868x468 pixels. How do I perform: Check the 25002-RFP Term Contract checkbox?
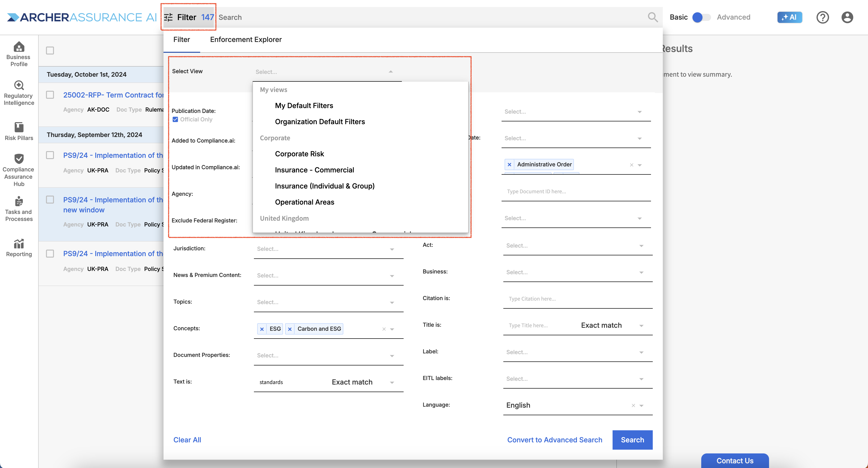[x=50, y=95]
